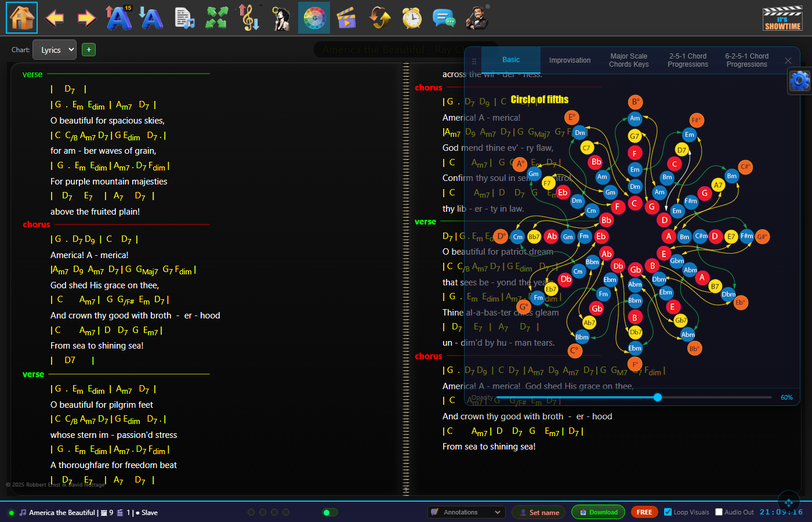Click the It's Showtime logo
Screen dimensions: 812x522
[782, 18]
